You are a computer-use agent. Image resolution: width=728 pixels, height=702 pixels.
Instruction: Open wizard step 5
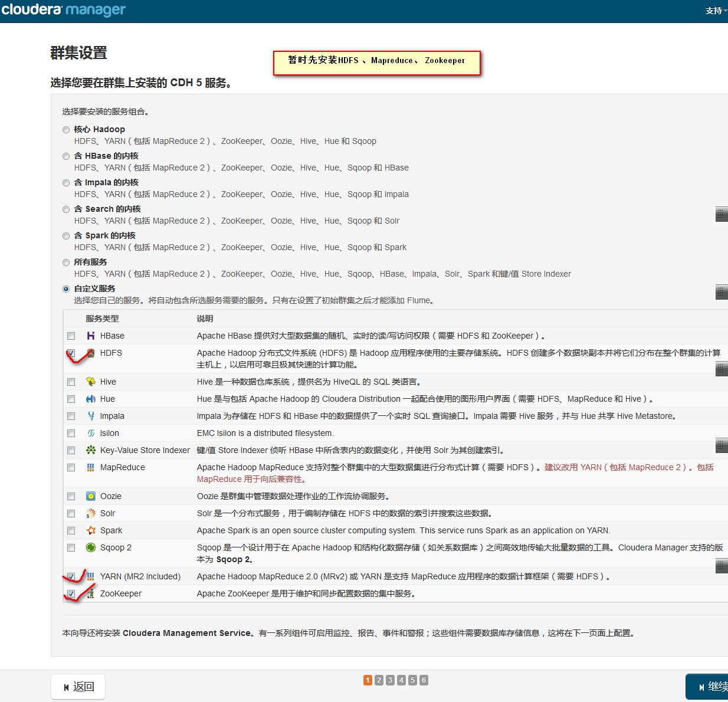click(x=412, y=680)
